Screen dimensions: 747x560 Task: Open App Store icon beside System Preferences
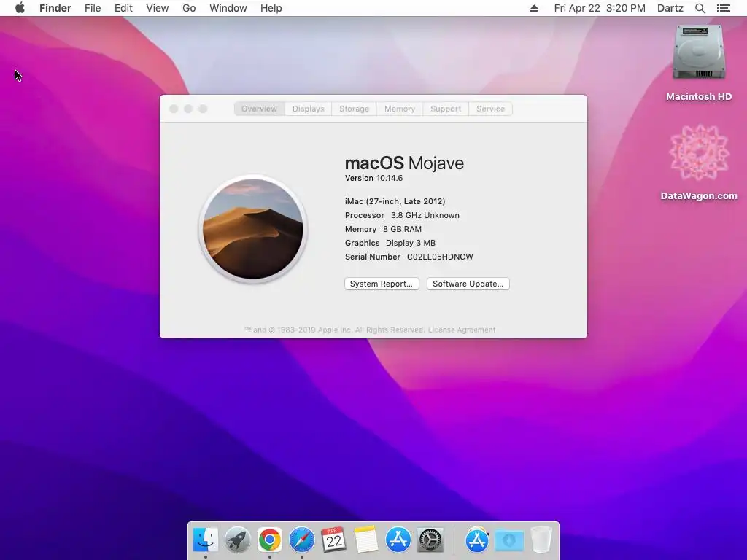398,540
